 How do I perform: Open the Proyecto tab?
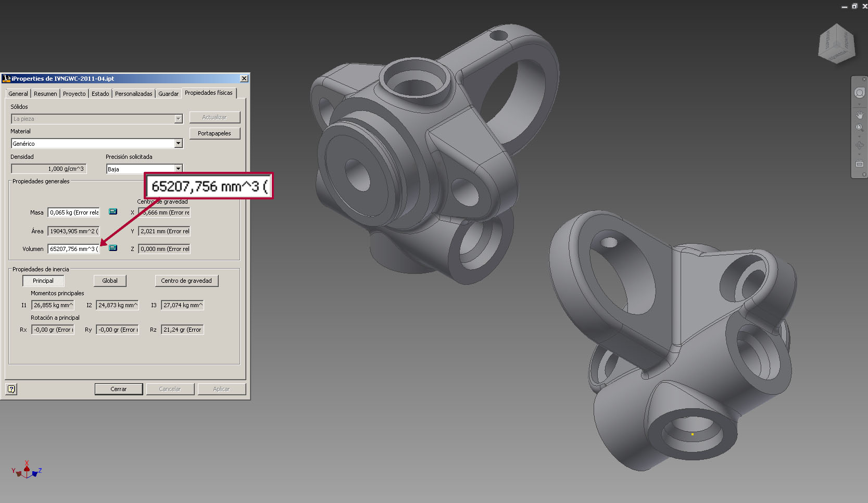point(74,94)
